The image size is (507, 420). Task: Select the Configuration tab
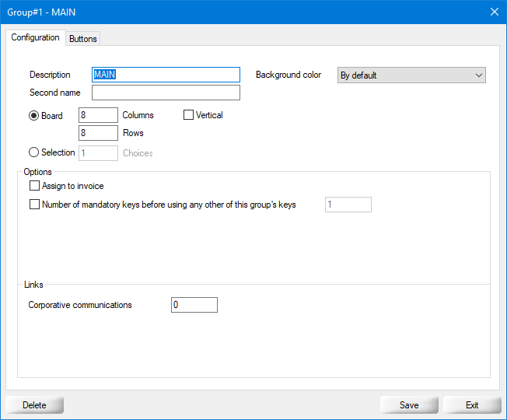click(36, 37)
